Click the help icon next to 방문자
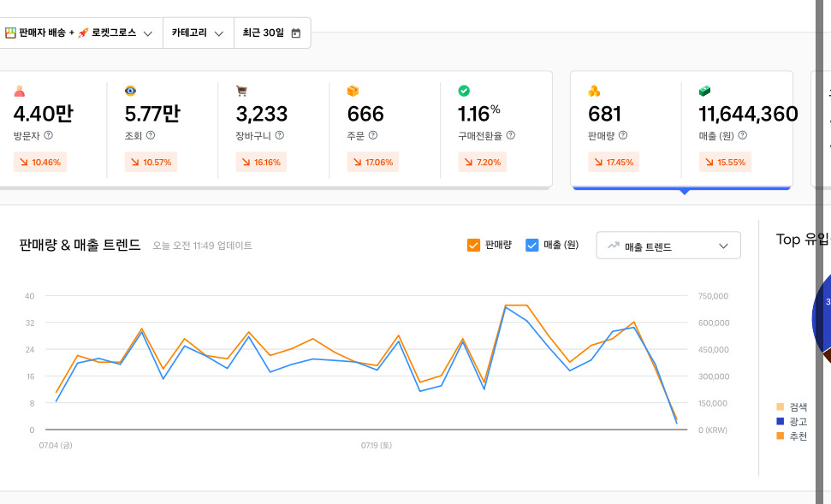831x504 pixels. (49, 135)
